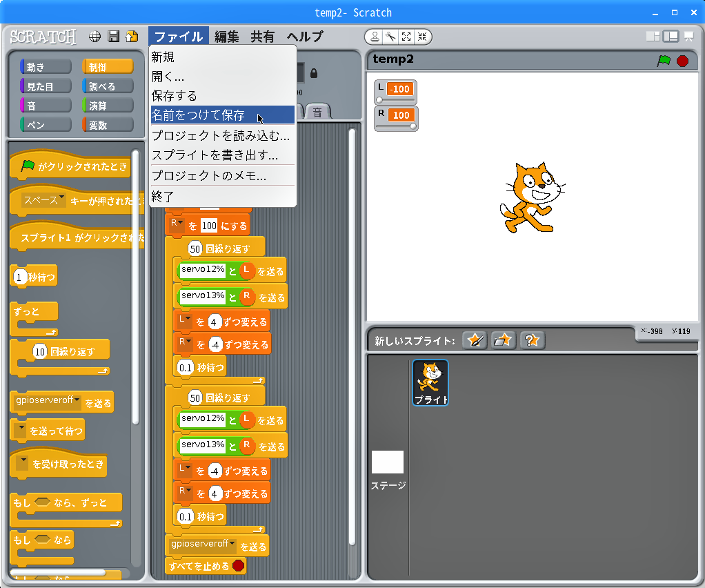705x588 pixels.
Task: Open the ヘルプ menu
Action: point(305,37)
